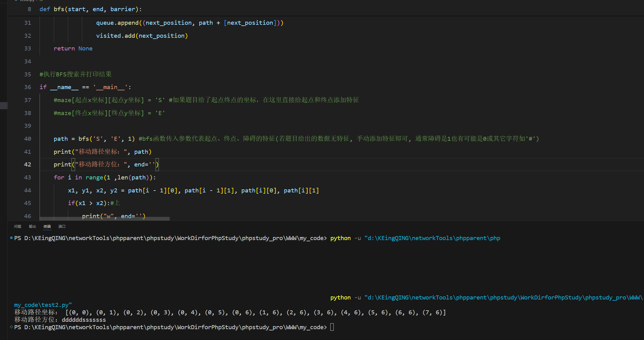Place cursor on queue.append line 31

[x=190, y=23]
